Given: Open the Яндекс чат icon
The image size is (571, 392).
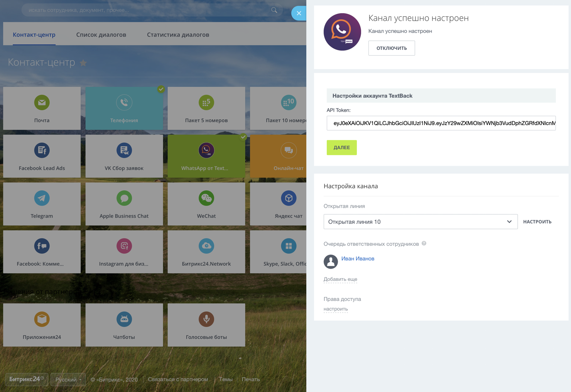Looking at the screenshot, I should point(289,198).
